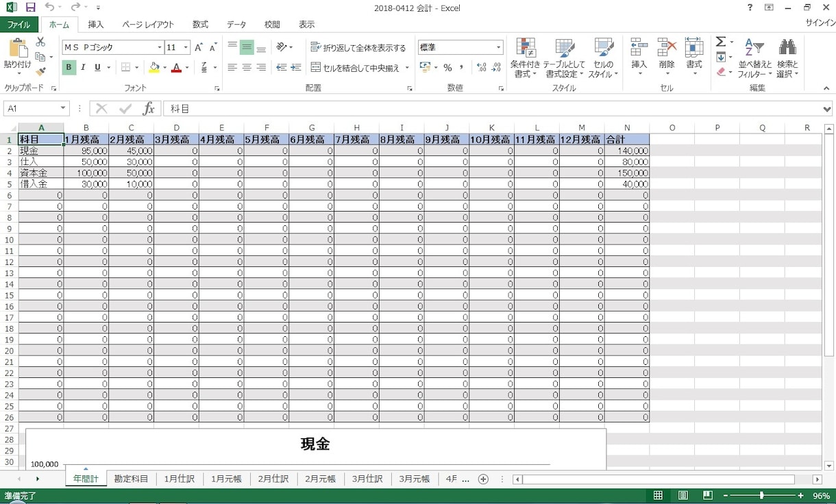Image resolution: width=836 pixels, height=504 pixels.
Task: Click セルを結合して中央揃え button
Action: 355,67
